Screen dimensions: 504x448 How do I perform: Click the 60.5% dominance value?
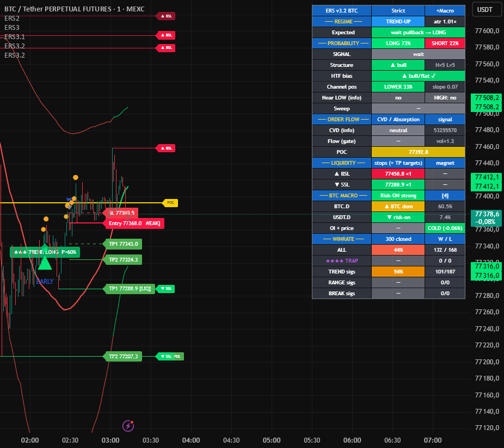pyautogui.click(x=445, y=207)
